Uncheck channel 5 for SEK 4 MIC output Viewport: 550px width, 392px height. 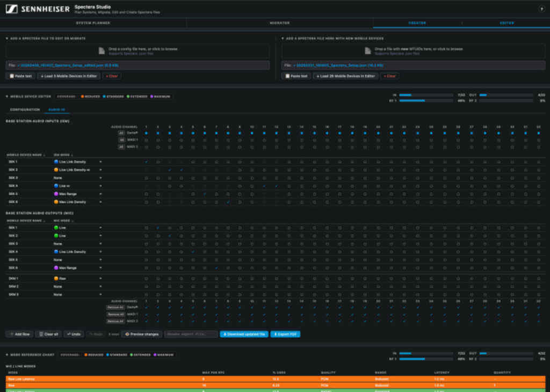point(193,252)
